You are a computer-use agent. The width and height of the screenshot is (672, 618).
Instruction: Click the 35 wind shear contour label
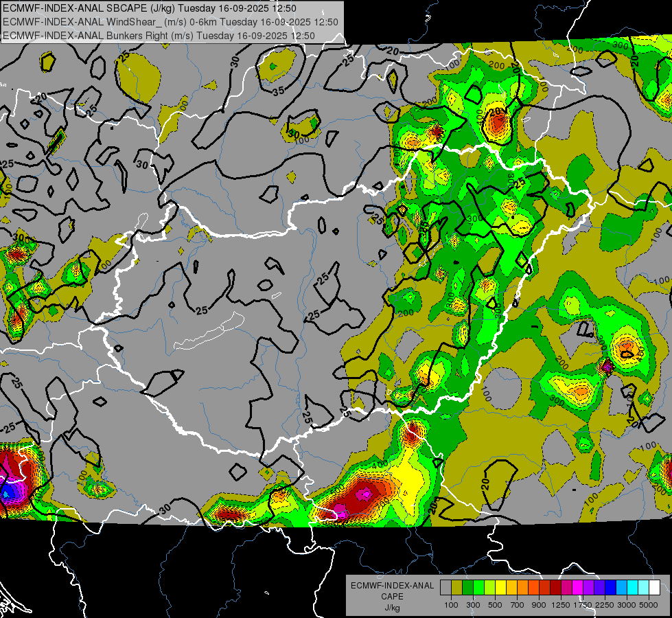coord(279,91)
